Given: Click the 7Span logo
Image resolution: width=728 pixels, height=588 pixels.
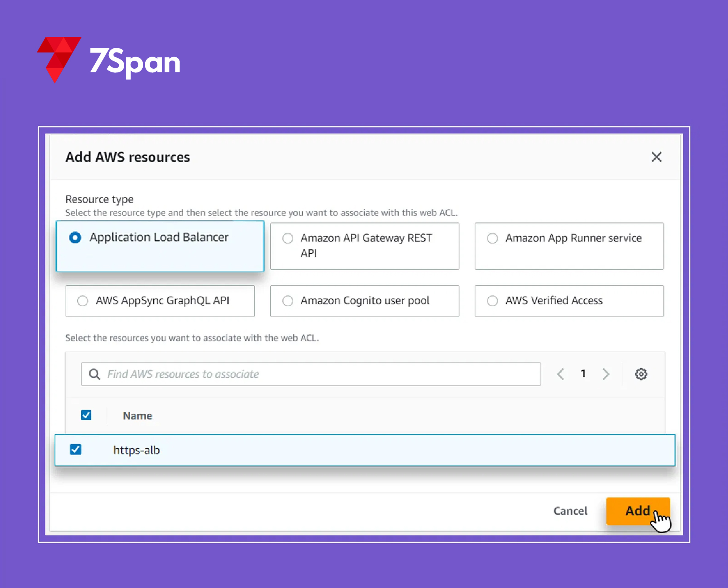Looking at the screenshot, I should click(x=108, y=60).
